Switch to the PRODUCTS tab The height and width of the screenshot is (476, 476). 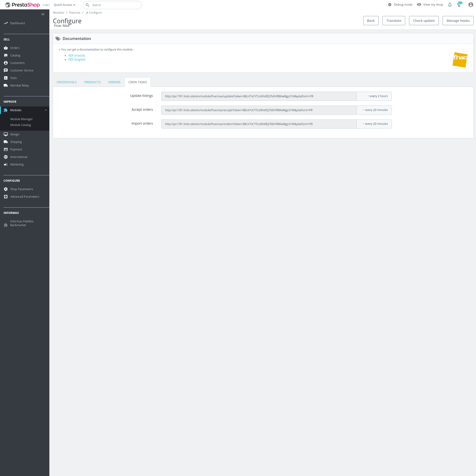[x=92, y=82]
